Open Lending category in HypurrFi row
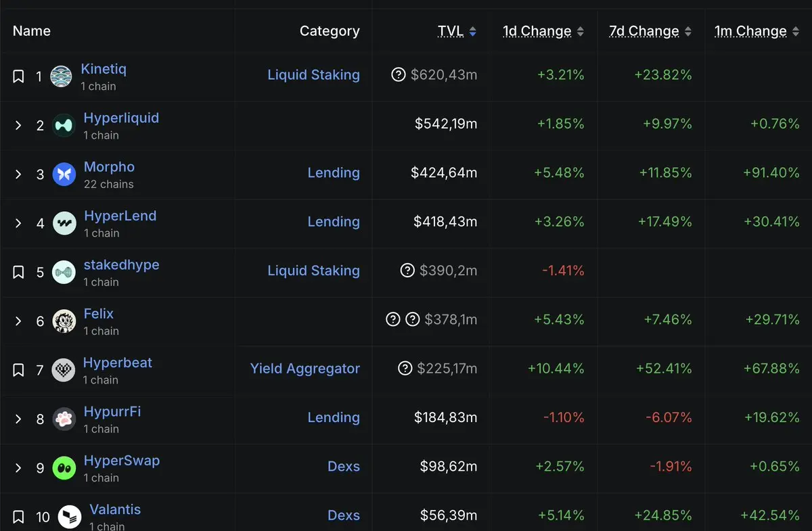Screen dimensions: 812x531 tap(334, 417)
